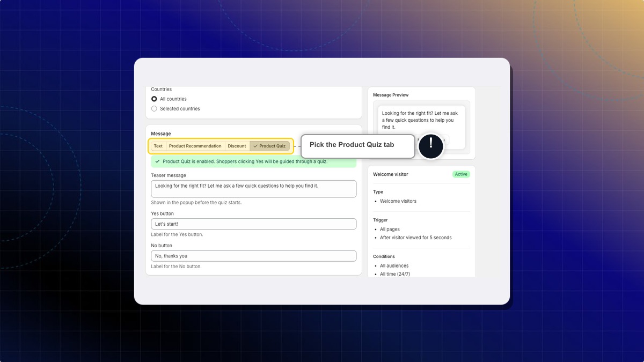Image resolution: width=644 pixels, height=362 pixels.
Task: Click the 'Countries' section label
Action: (162, 90)
